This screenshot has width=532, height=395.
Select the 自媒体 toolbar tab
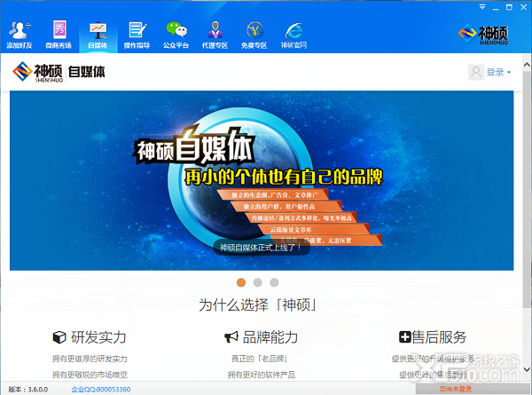tap(98, 35)
